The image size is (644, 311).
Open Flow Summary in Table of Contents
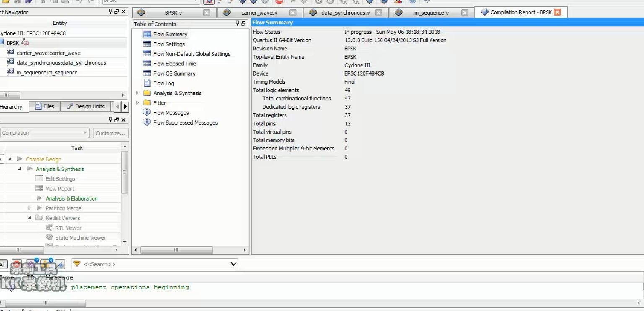170,34
